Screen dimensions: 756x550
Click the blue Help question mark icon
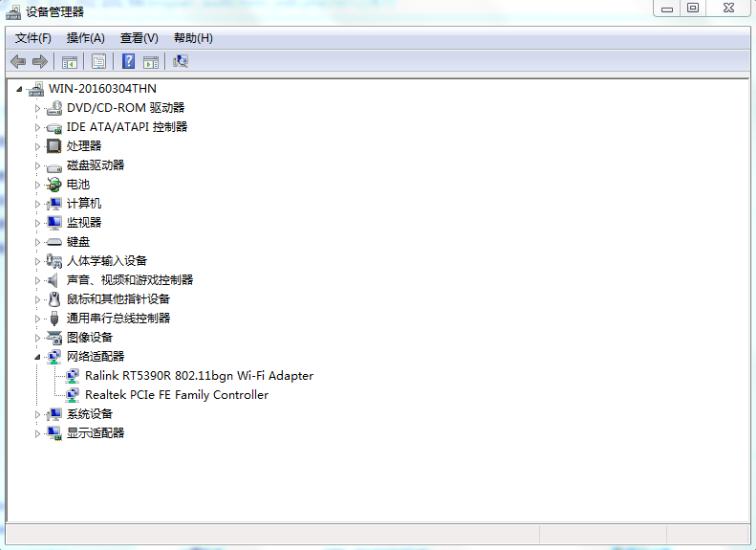[128, 61]
